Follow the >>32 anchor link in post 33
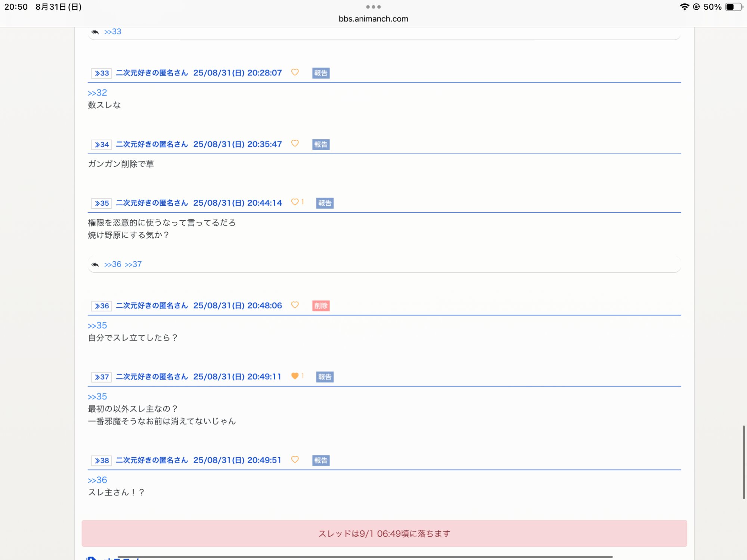The height and width of the screenshot is (560, 747). (x=97, y=93)
